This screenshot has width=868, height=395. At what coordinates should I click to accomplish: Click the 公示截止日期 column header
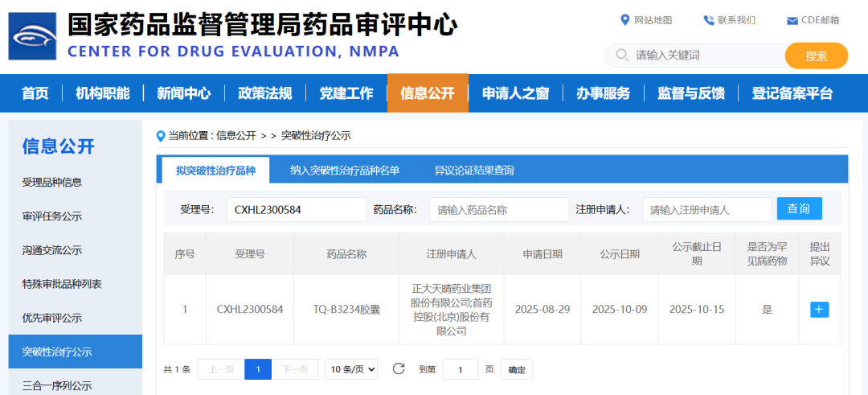(x=696, y=253)
